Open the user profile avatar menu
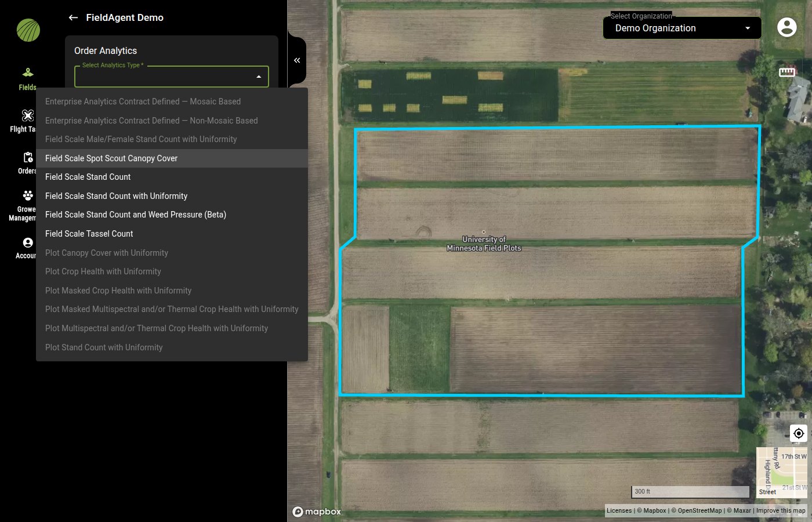 coord(786,27)
